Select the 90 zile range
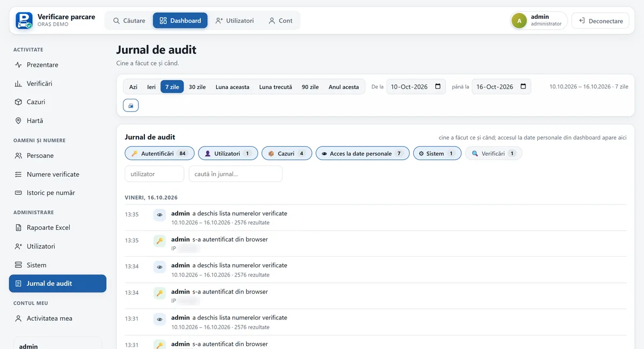This screenshot has height=349, width=644. click(310, 87)
